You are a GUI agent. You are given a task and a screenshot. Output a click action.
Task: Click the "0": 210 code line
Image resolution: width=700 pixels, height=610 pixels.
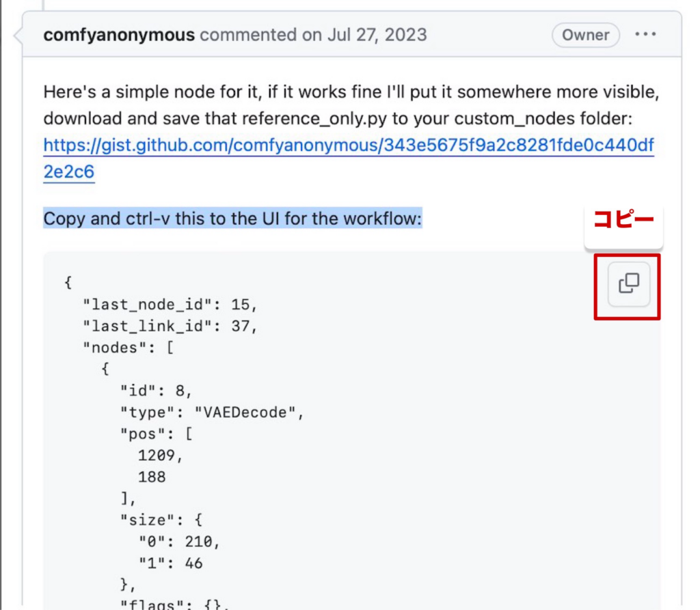pos(180,542)
